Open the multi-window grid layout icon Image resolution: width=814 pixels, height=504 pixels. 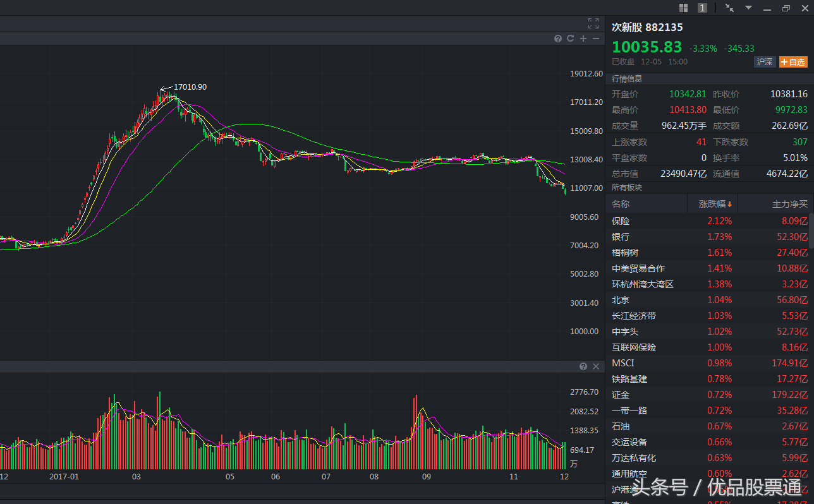tap(683, 8)
